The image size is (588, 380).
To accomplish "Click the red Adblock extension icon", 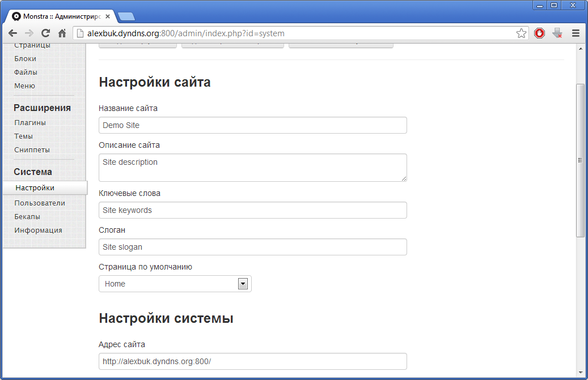I will pos(539,33).
